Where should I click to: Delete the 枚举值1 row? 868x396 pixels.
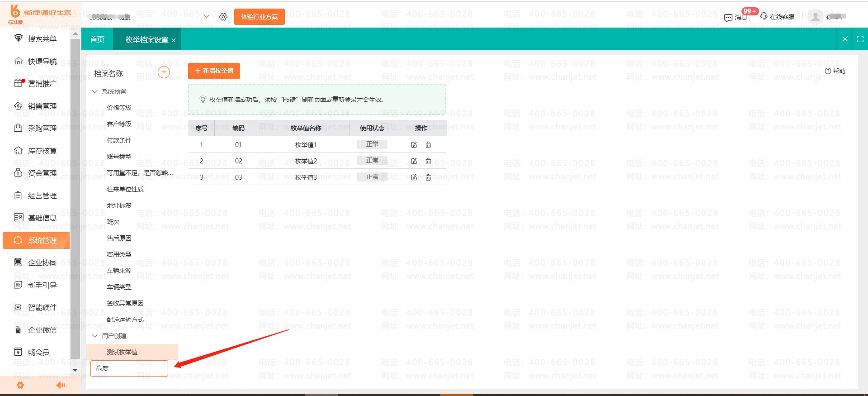point(428,145)
